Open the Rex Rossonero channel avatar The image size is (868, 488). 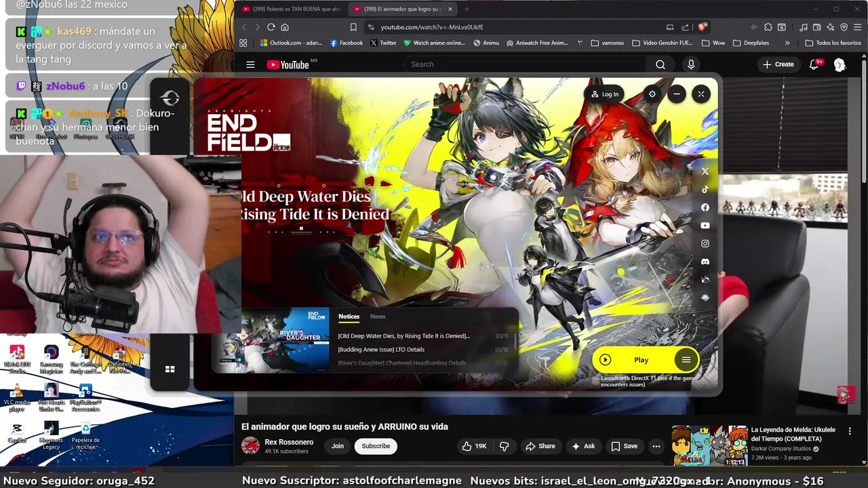pos(250,445)
